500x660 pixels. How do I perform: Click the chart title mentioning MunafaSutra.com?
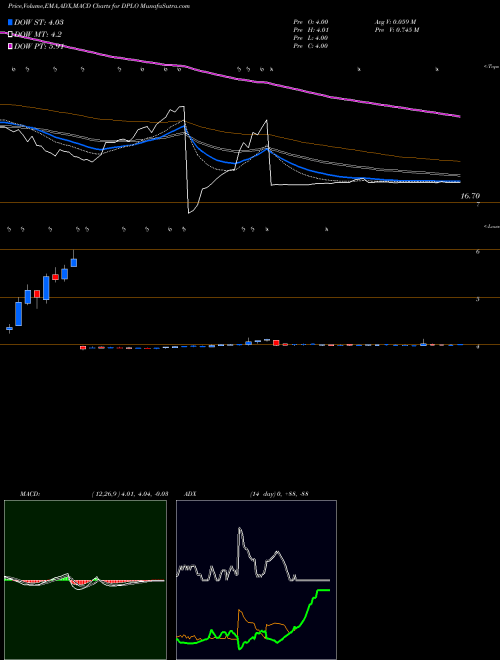(x=98, y=6)
